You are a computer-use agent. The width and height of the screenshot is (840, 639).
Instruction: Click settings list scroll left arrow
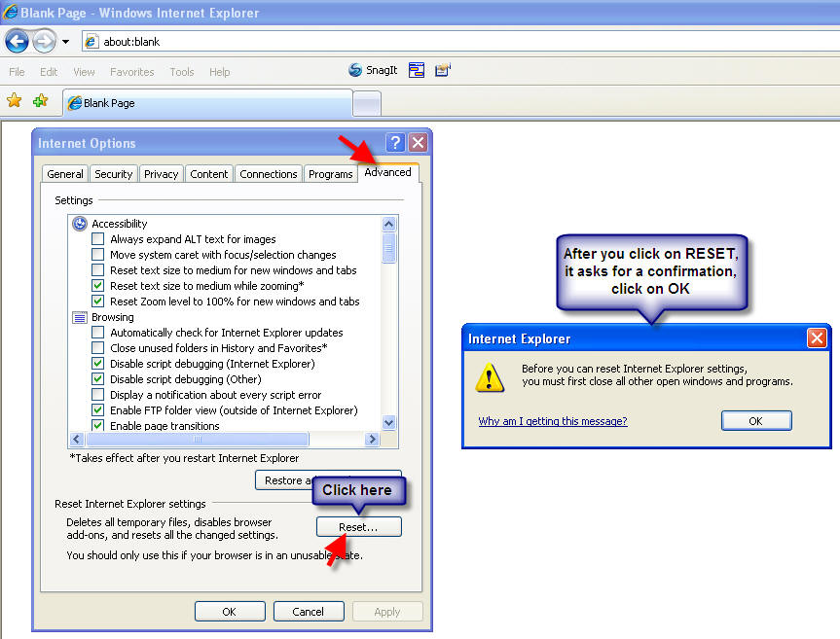pos(77,440)
